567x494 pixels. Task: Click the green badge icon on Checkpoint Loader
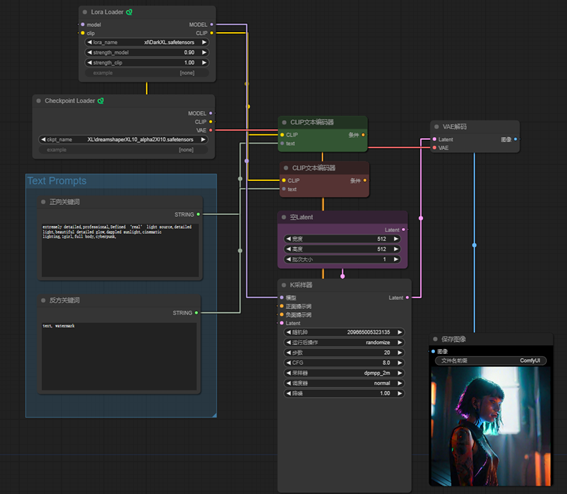(101, 101)
